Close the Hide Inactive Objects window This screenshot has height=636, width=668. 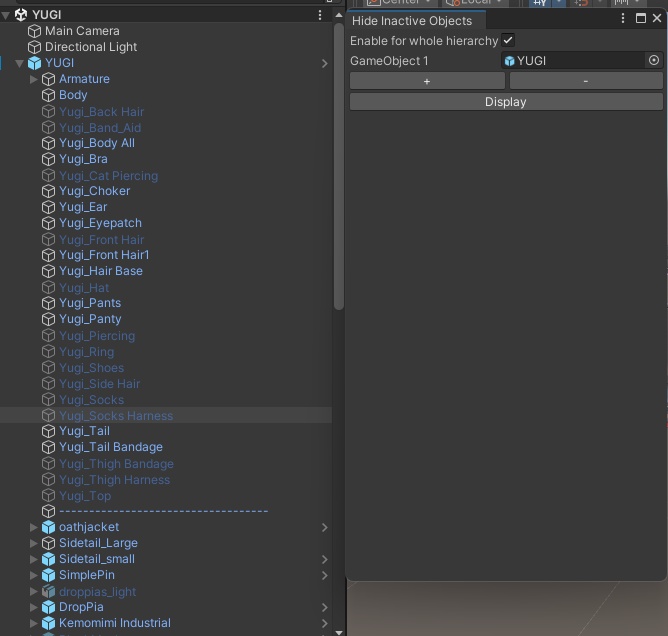tap(657, 18)
